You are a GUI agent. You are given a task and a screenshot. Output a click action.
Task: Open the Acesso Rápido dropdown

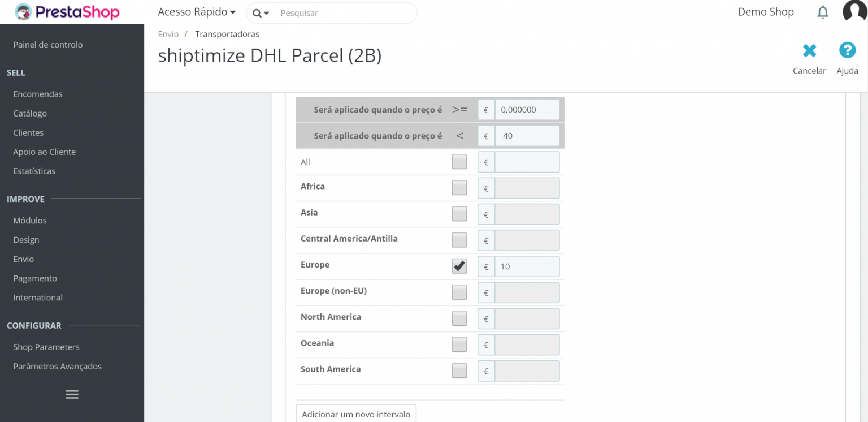[x=197, y=12]
